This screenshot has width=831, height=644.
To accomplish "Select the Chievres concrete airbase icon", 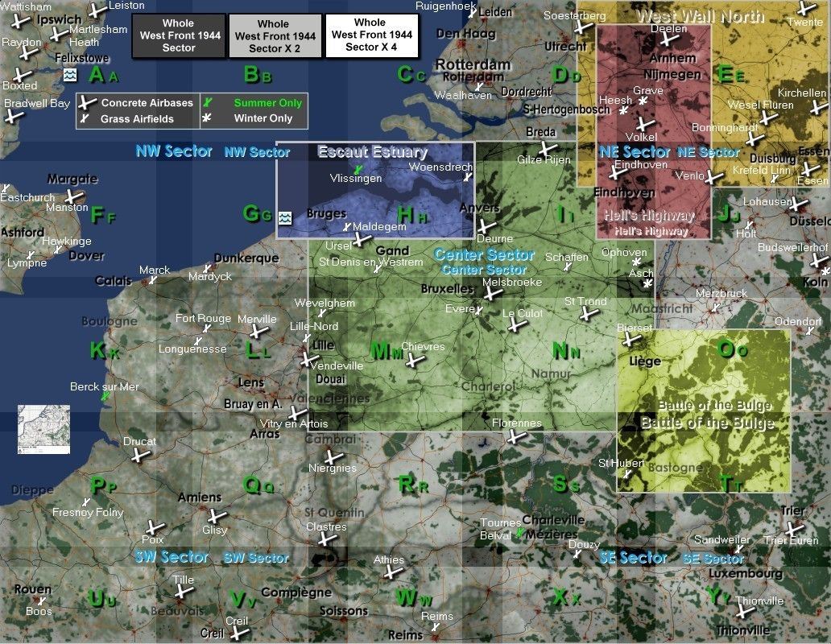I will (x=415, y=361).
